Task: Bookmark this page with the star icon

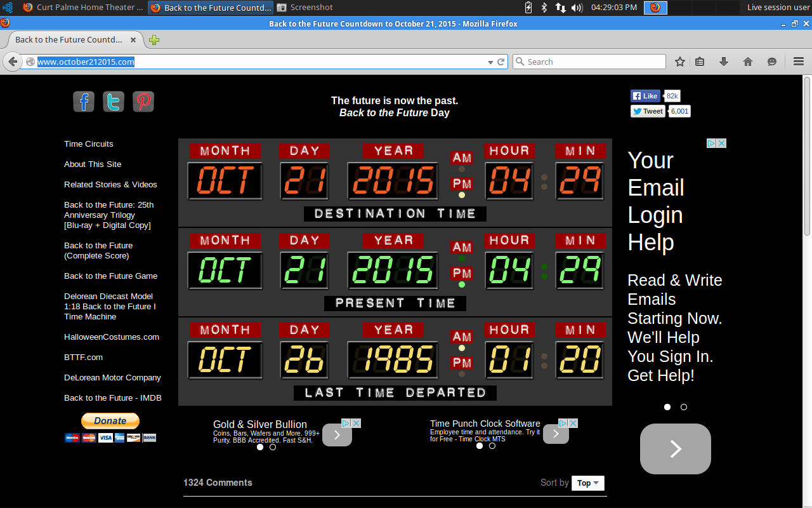Action: (x=680, y=62)
